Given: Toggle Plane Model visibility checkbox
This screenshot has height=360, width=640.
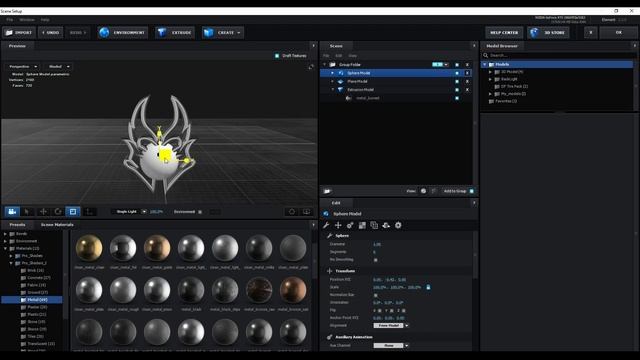Looking at the screenshot, I should click(x=457, y=82).
